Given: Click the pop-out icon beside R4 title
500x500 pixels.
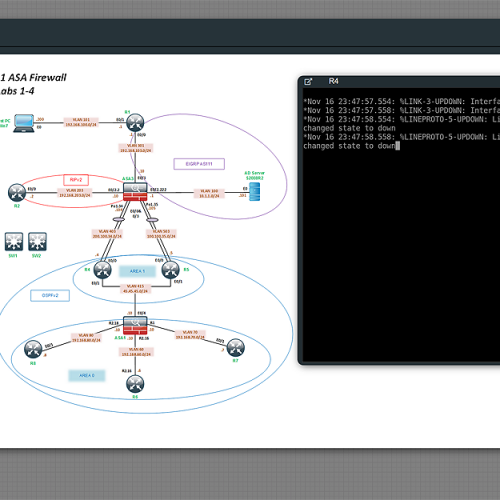Looking at the screenshot, I should [308, 82].
